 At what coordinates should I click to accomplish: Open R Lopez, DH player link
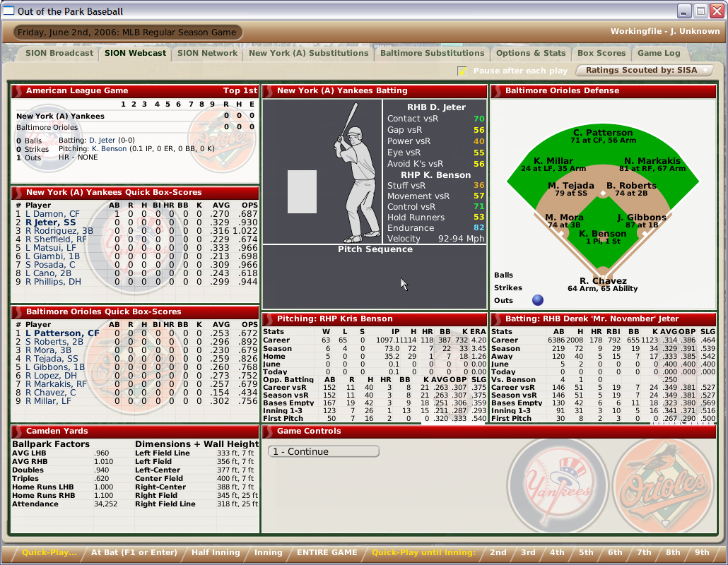[51, 376]
